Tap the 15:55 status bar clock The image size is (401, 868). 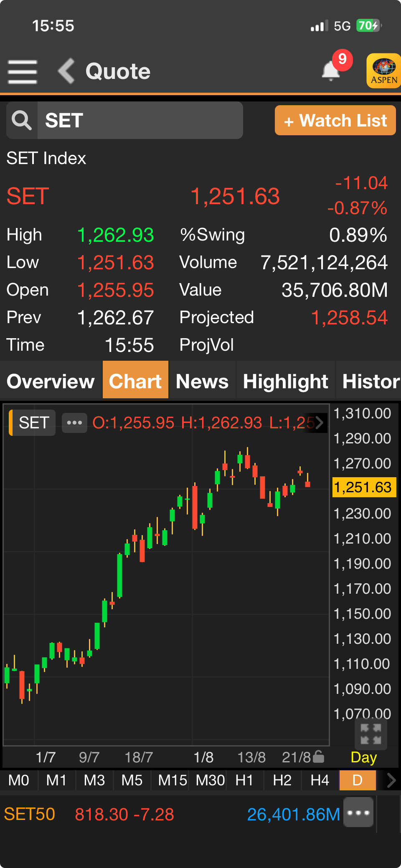click(53, 26)
